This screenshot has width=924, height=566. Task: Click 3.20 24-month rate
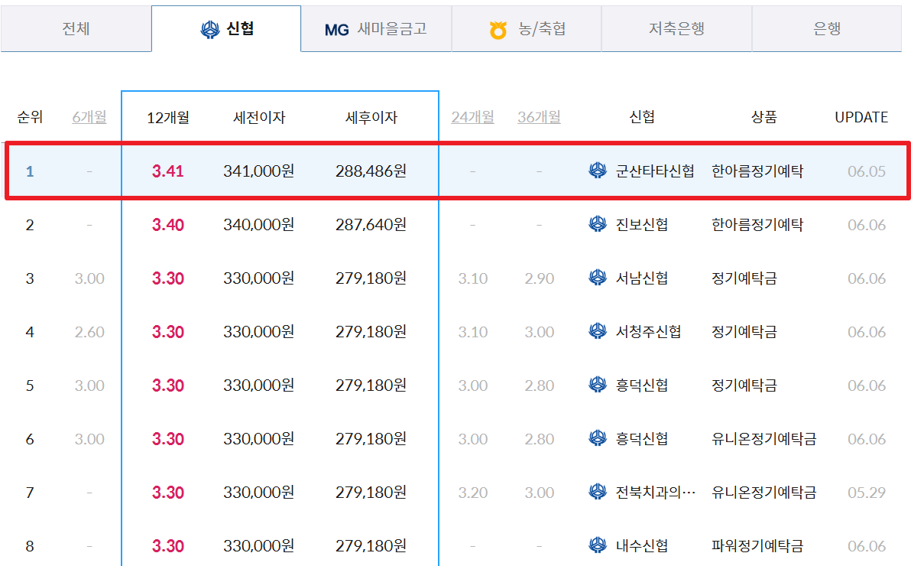pyautogui.click(x=472, y=492)
